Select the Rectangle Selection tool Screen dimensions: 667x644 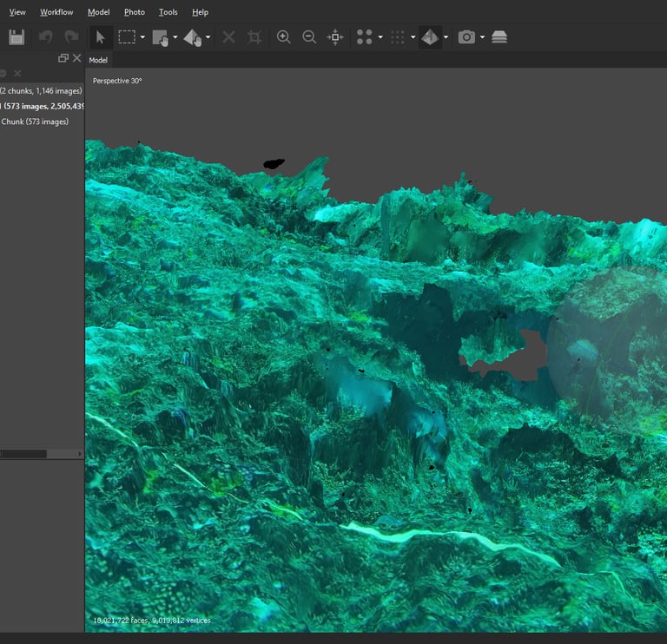(x=127, y=37)
